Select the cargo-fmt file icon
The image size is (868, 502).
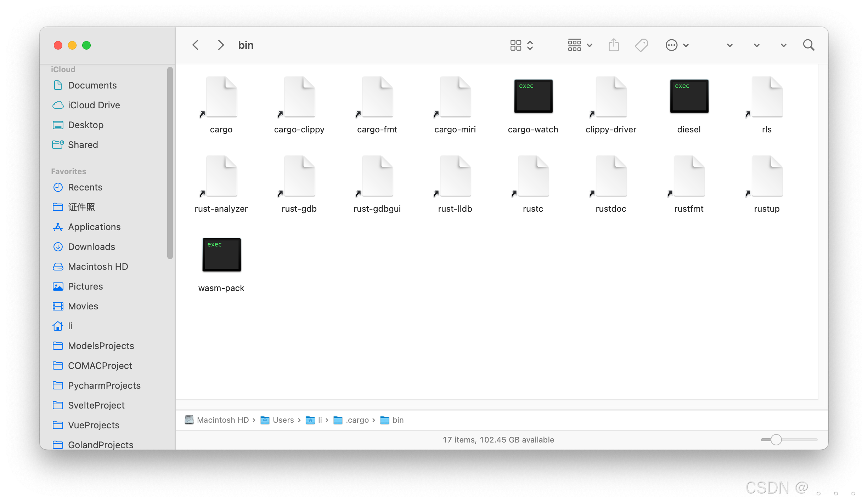[377, 97]
